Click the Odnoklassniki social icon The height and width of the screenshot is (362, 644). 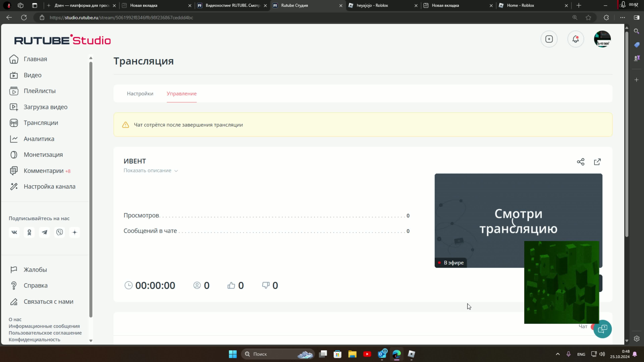(x=29, y=232)
